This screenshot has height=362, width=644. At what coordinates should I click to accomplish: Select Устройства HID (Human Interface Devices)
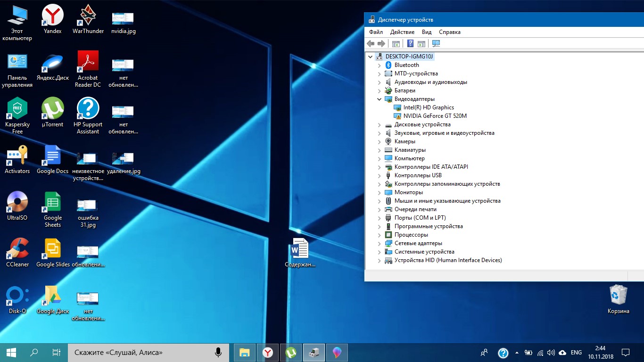click(448, 260)
